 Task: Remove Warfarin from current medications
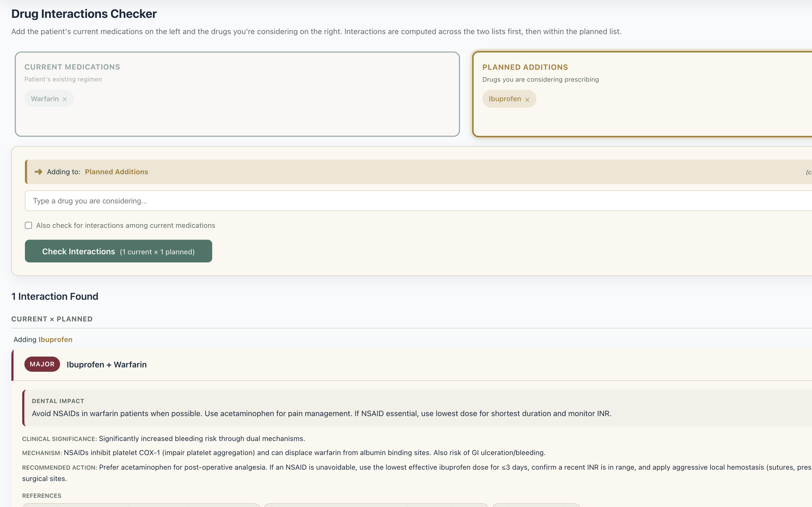(x=65, y=99)
